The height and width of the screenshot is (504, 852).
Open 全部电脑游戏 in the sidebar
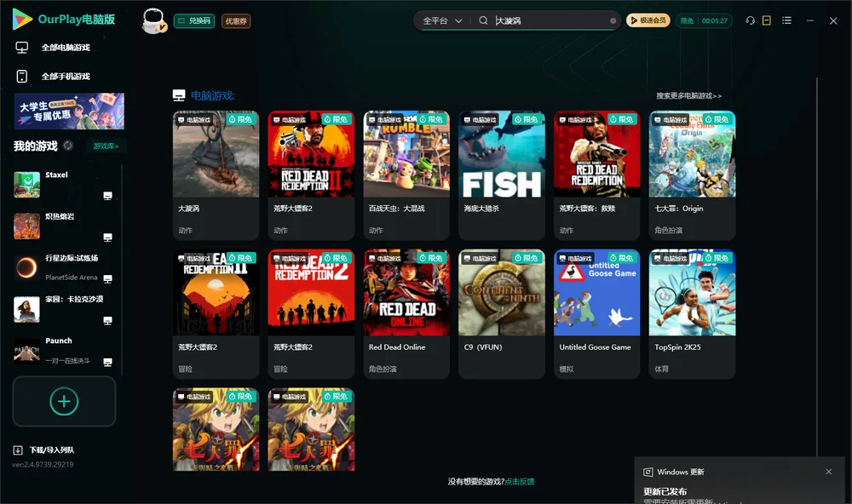pos(53,48)
